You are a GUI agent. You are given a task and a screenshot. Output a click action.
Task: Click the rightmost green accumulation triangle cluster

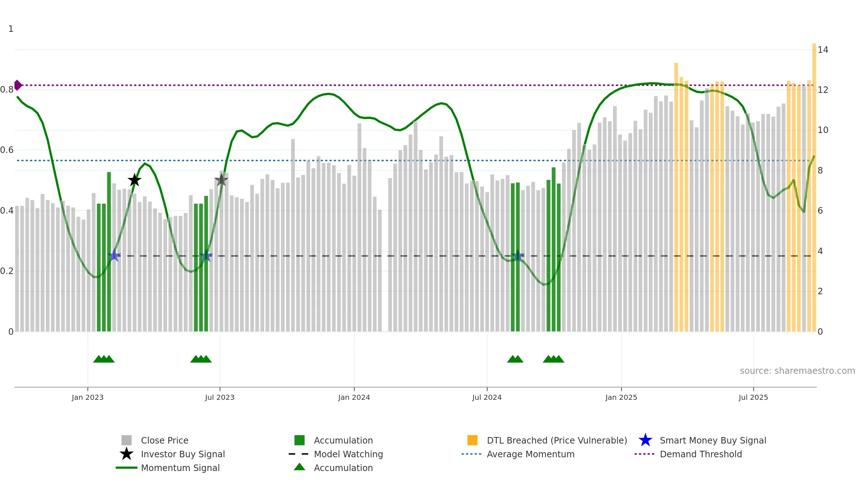(x=553, y=359)
